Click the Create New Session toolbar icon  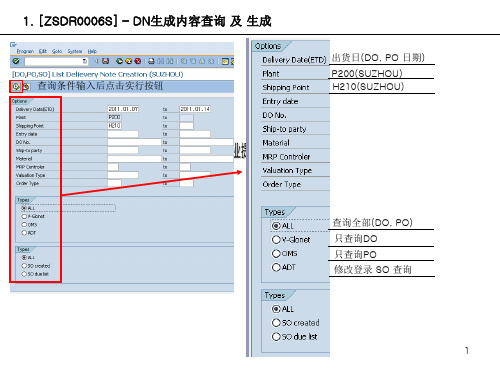coord(225,61)
